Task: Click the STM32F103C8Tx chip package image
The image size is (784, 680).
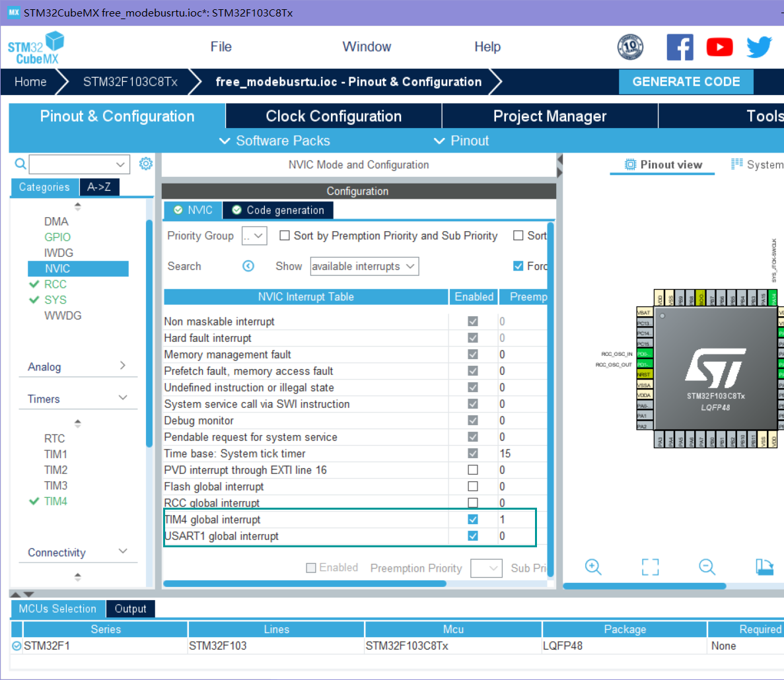Action: (715, 368)
